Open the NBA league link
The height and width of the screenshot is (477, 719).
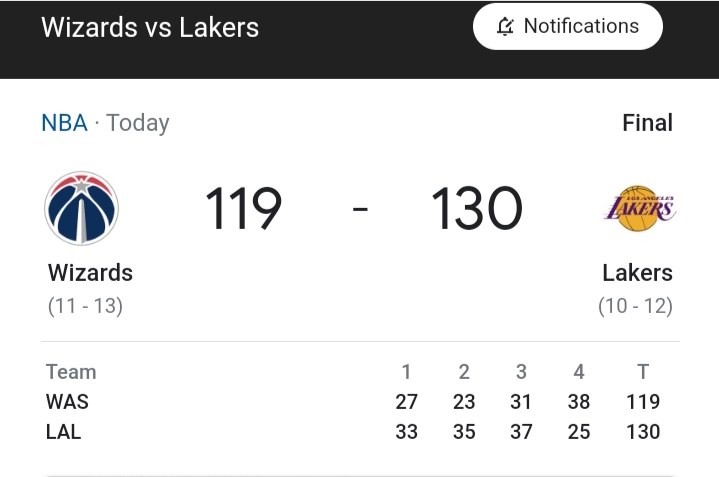[x=64, y=123]
